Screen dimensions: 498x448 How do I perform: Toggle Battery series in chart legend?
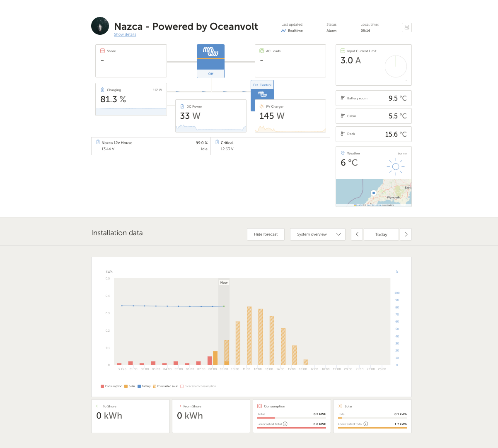[144, 386]
